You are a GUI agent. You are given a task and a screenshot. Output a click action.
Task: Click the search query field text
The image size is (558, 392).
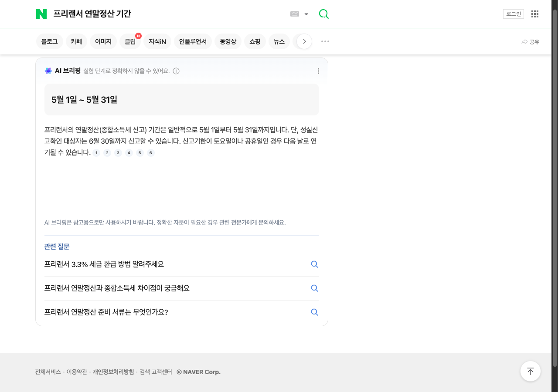pos(92,14)
